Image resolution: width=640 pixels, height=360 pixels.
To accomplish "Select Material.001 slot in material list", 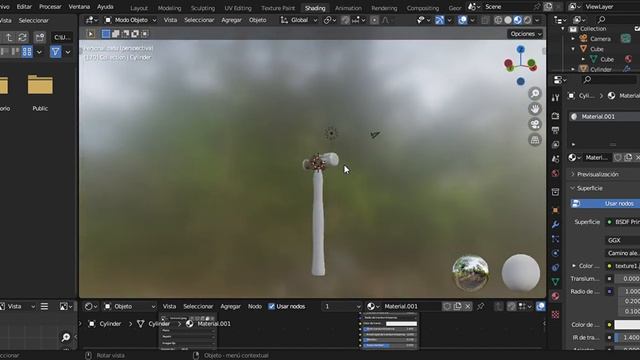I will point(605,117).
